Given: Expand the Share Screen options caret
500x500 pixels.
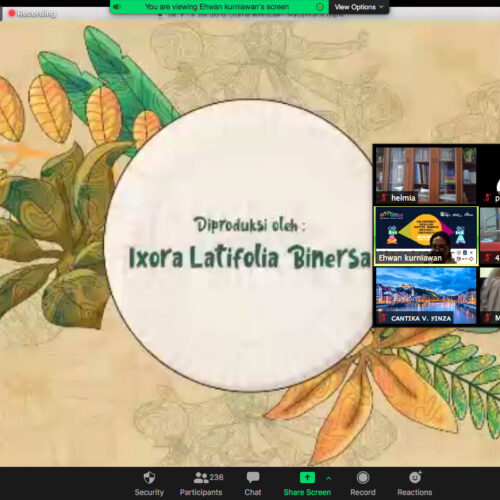Looking at the screenshot, I should click(329, 478).
